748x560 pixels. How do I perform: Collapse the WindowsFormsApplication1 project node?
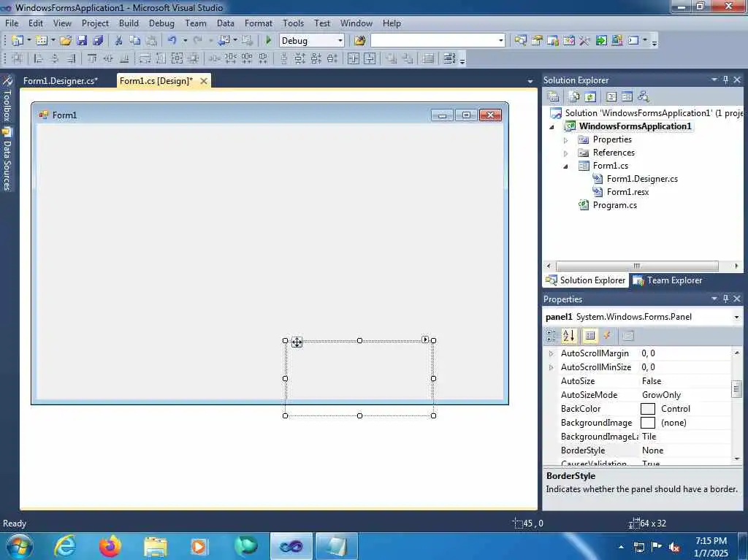(x=552, y=127)
